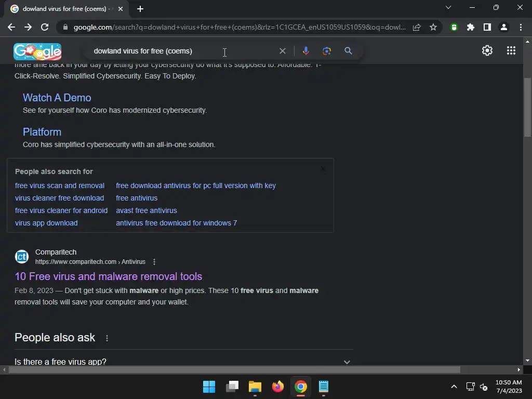Launch Firefox from the taskbar

(x=278, y=387)
